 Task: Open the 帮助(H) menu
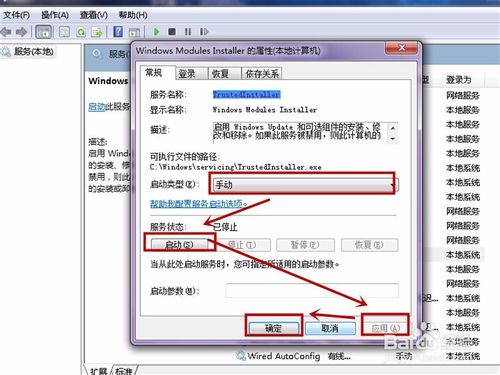[133, 15]
